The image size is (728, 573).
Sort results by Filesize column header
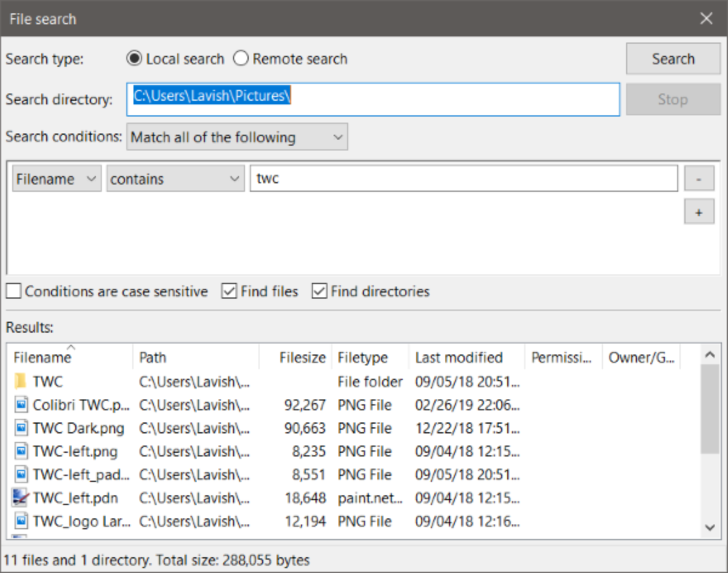[302, 358]
